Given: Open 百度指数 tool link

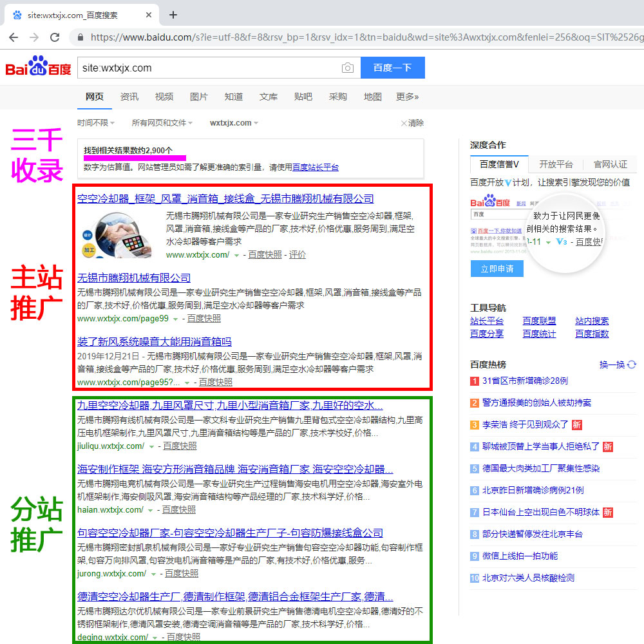Looking at the screenshot, I should pos(592,334).
